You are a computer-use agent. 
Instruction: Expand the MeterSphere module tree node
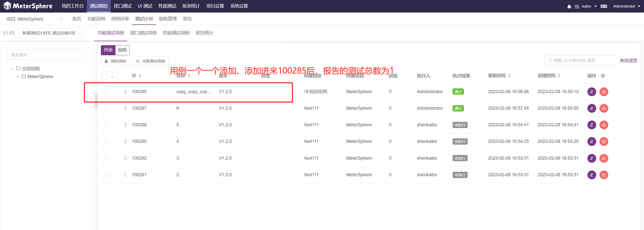coord(18,77)
